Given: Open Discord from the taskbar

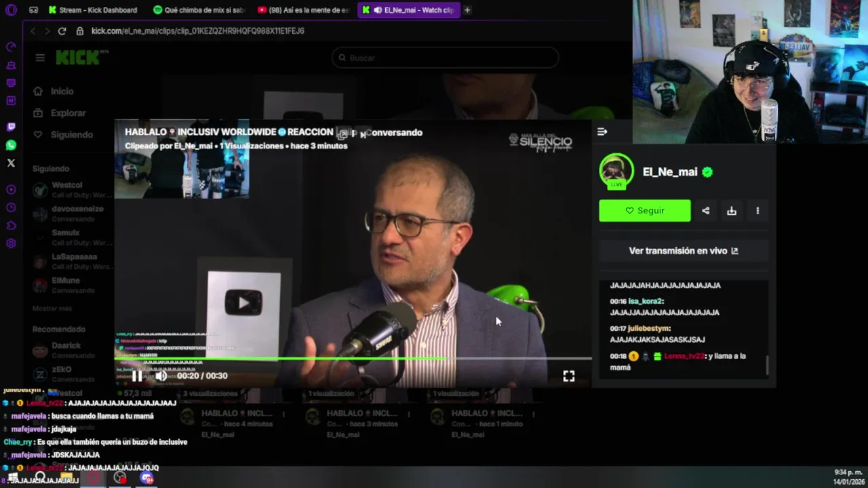Looking at the screenshot, I should point(147,478).
